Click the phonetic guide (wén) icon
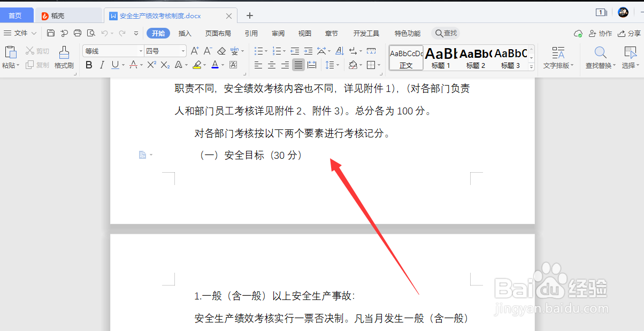644x331 pixels. pyautogui.click(x=235, y=51)
